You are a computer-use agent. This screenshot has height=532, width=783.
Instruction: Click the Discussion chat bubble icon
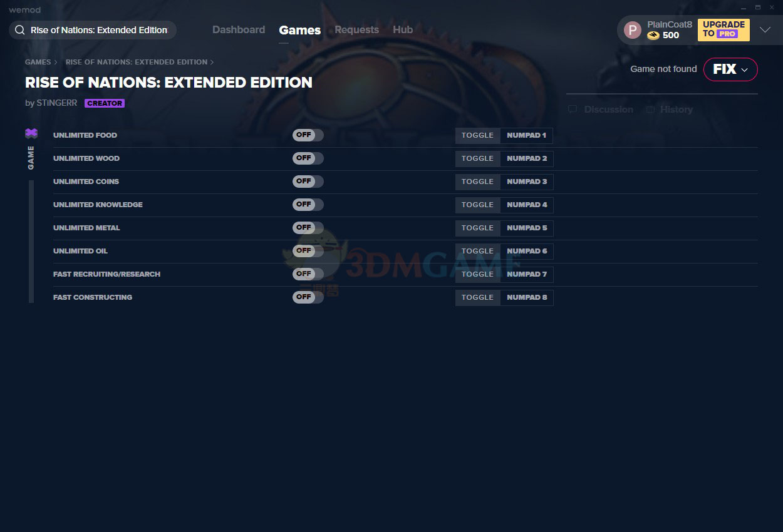pyautogui.click(x=573, y=110)
